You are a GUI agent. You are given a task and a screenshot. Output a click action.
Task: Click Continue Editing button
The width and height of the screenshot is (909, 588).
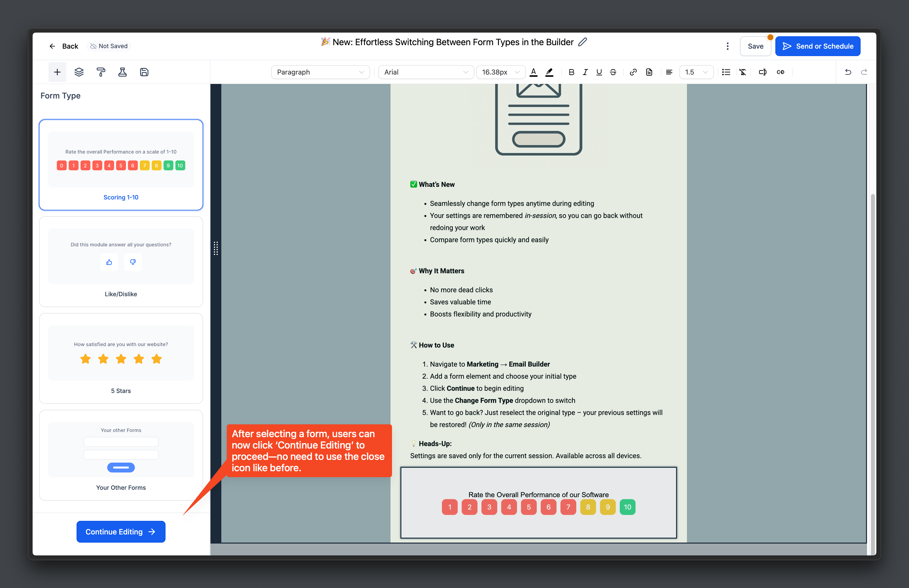coord(121,531)
